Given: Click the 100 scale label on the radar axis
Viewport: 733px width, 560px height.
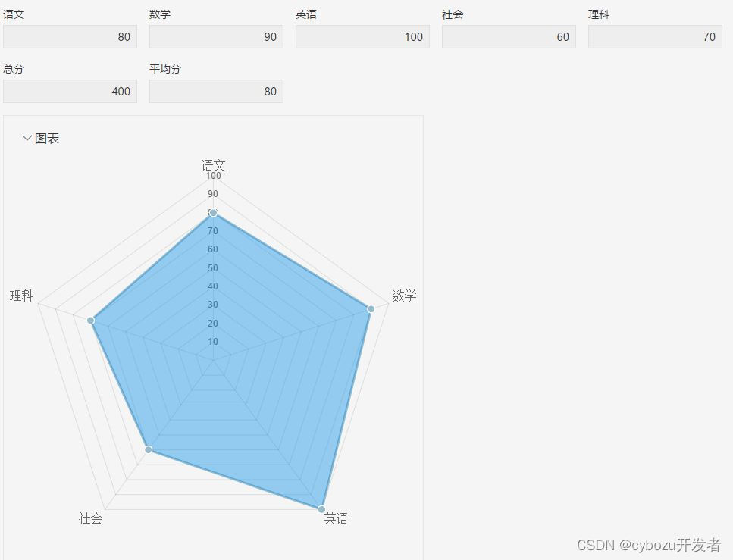Looking at the screenshot, I should click(x=213, y=175).
